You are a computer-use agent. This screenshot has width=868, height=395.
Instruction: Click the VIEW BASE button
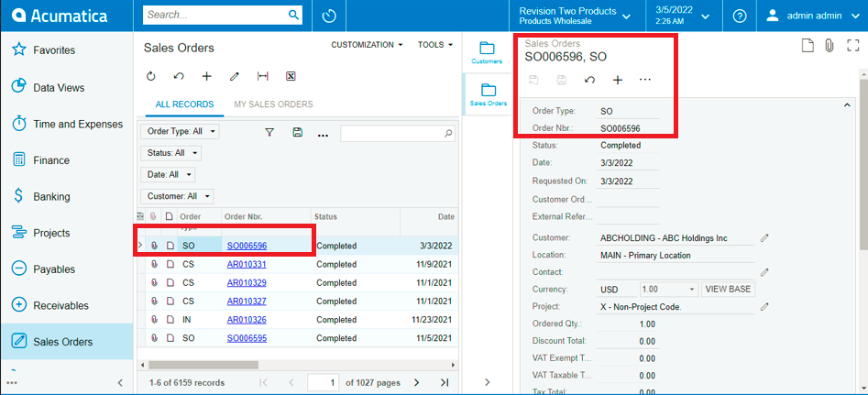729,290
